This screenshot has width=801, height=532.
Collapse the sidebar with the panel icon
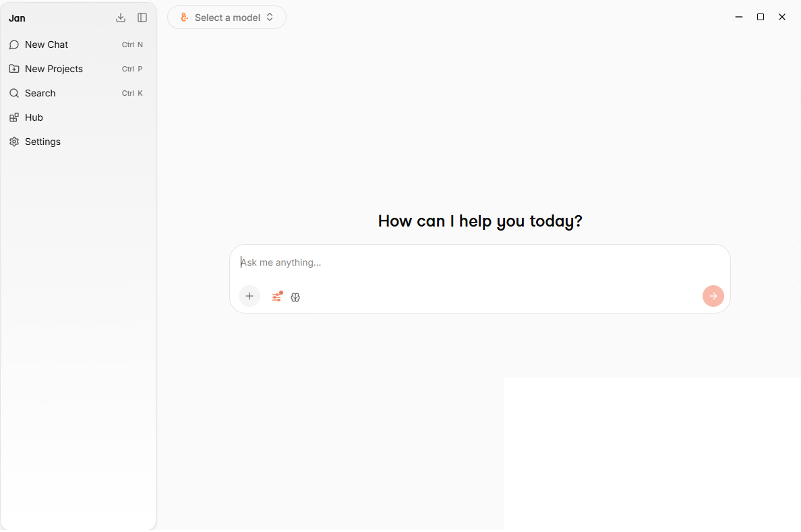click(142, 18)
